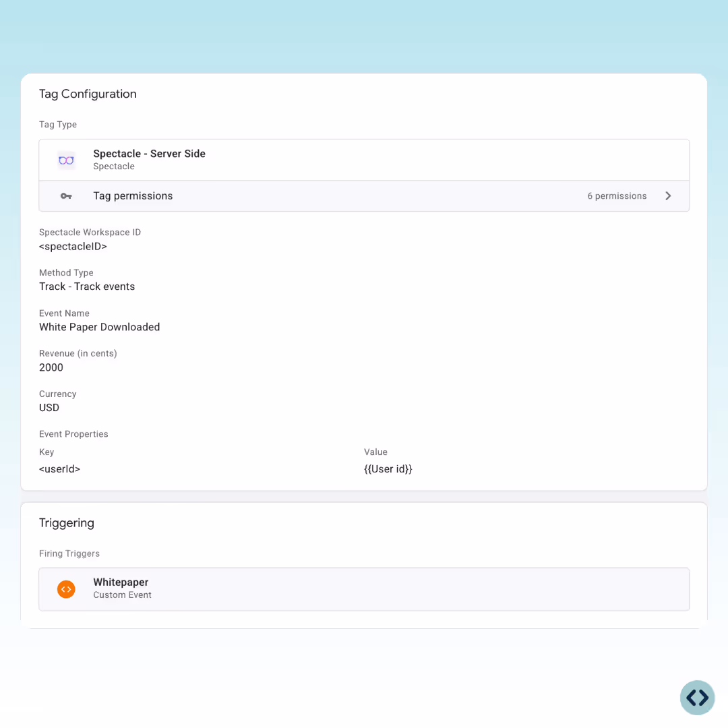
Task: Click the <userId> property key
Action: tap(59, 469)
